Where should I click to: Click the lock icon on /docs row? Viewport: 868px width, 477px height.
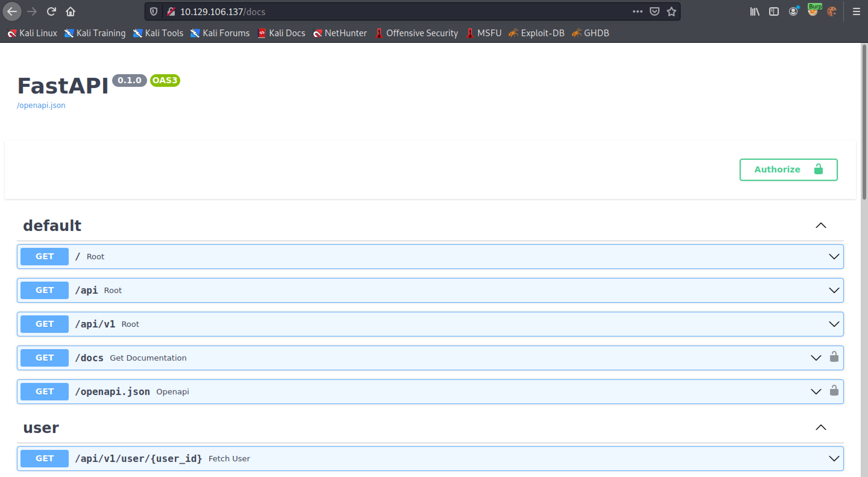[834, 357]
